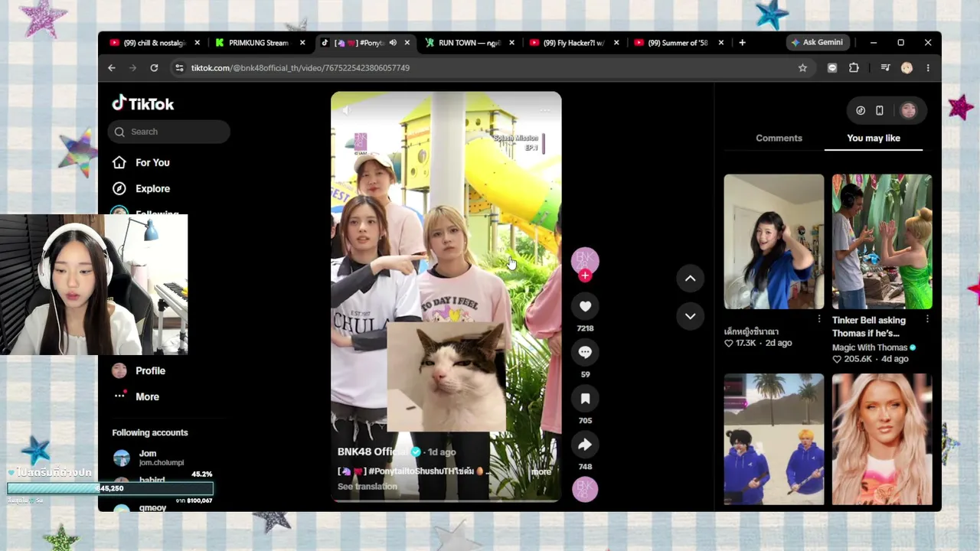Expand the caption with more
This screenshot has width=980, height=551.
coord(541,471)
